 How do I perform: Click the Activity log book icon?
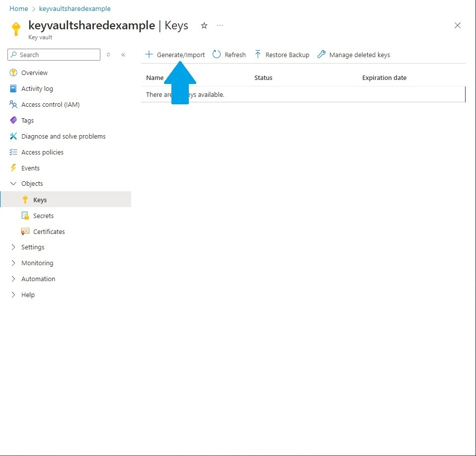tap(13, 88)
